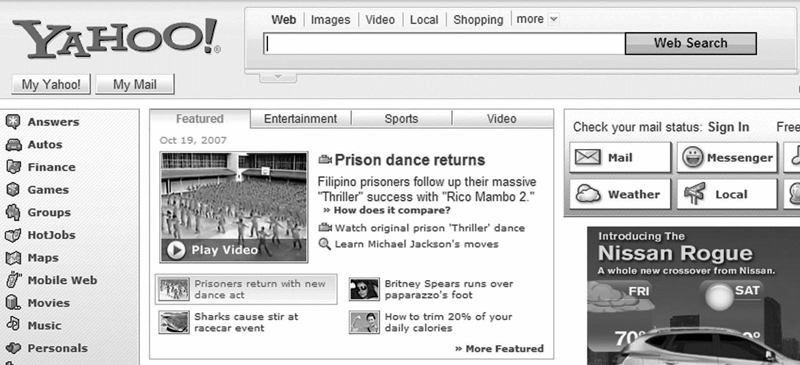Click the Mobile Web phone icon

(x=13, y=280)
